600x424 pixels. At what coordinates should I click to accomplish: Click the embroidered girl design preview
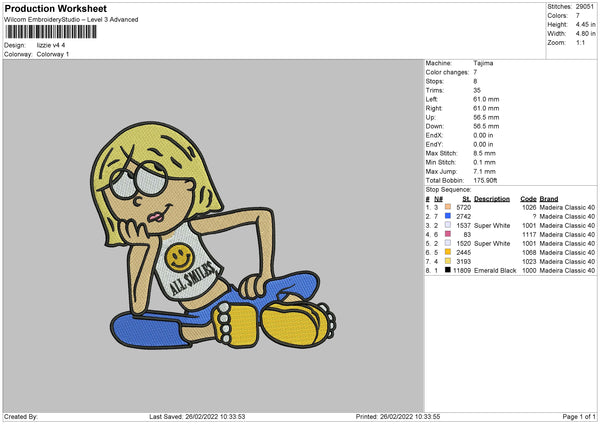(214, 235)
